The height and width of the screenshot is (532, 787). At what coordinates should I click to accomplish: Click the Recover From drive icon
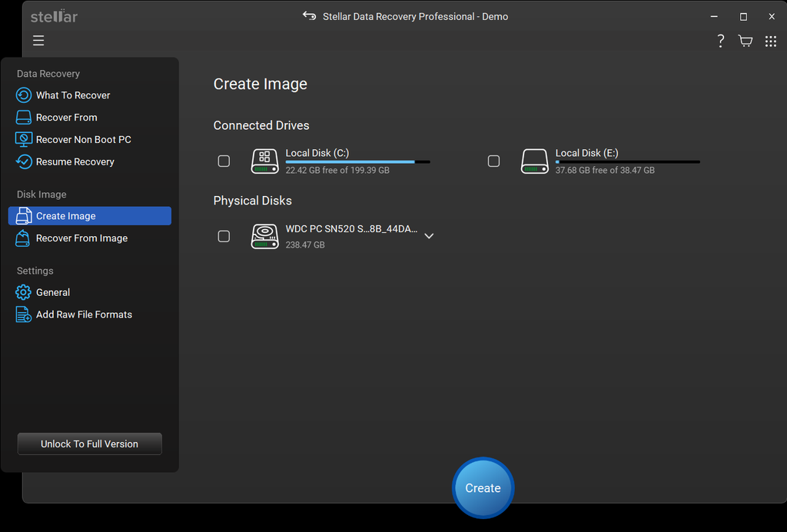point(24,118)
